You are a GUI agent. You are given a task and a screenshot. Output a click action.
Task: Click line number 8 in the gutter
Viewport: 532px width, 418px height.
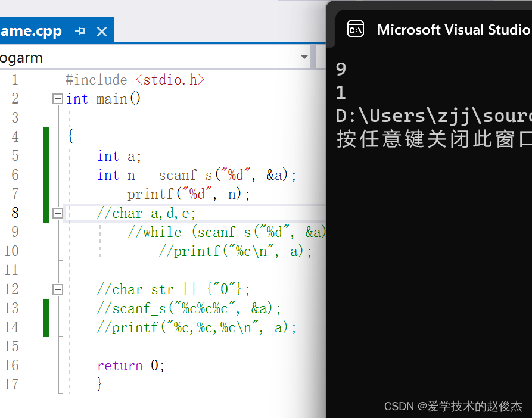click(15, 213)
